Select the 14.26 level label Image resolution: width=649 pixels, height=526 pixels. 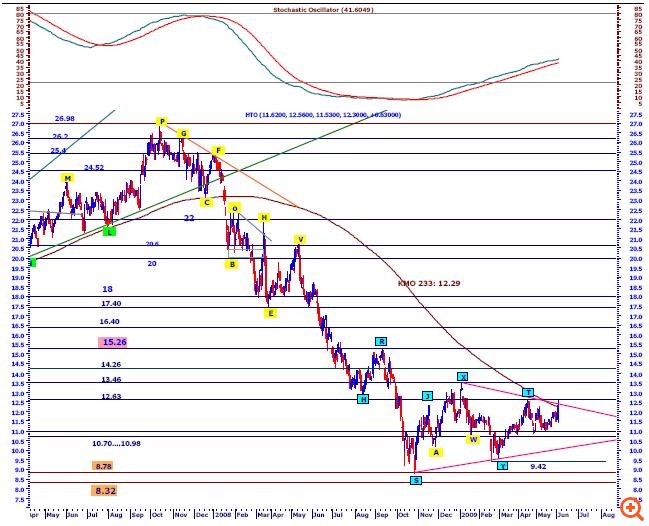click(111, 365)
